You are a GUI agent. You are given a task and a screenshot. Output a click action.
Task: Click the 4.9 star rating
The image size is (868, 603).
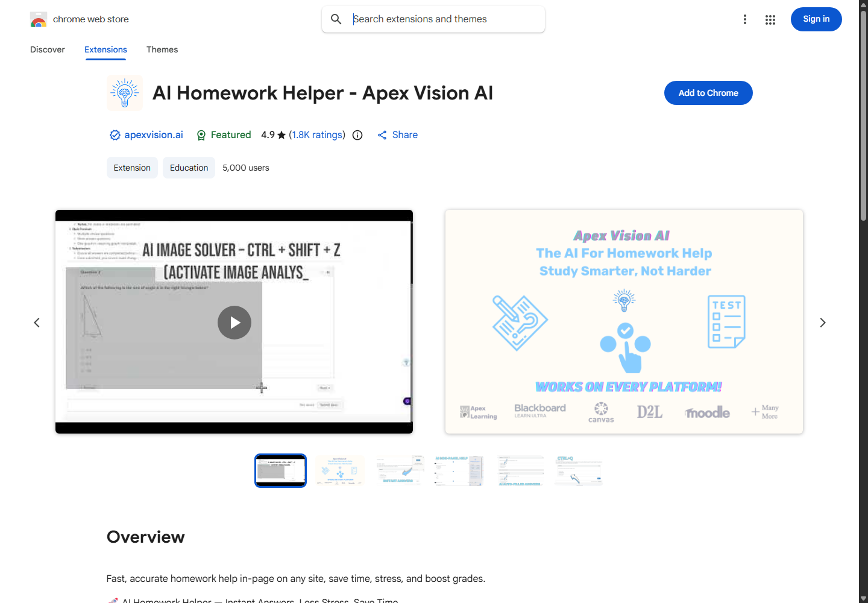pyautogui.click(x=274, y=135)
